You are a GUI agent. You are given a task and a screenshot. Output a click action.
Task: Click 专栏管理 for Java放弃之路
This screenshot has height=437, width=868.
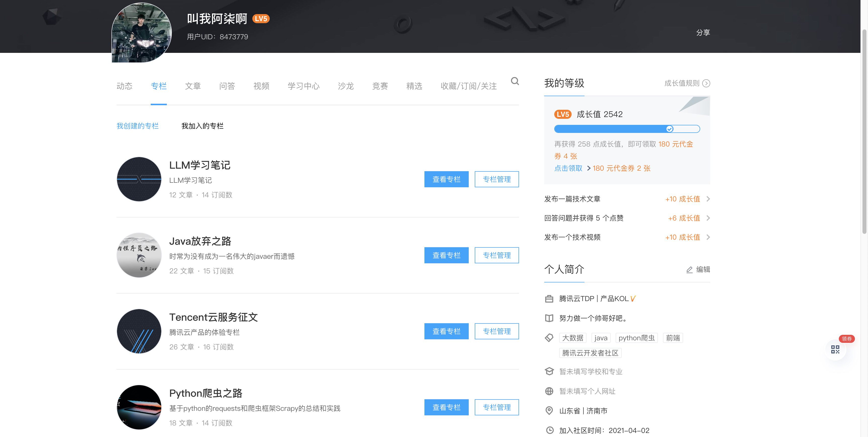497,255
